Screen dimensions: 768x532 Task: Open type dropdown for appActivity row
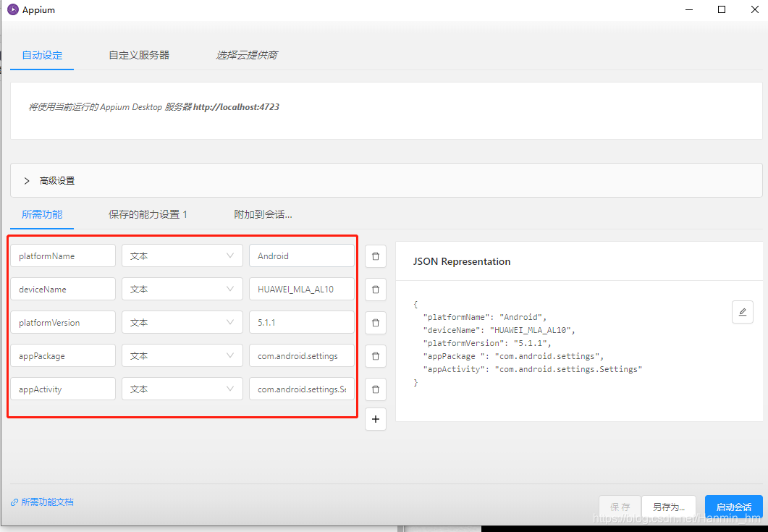182,389
